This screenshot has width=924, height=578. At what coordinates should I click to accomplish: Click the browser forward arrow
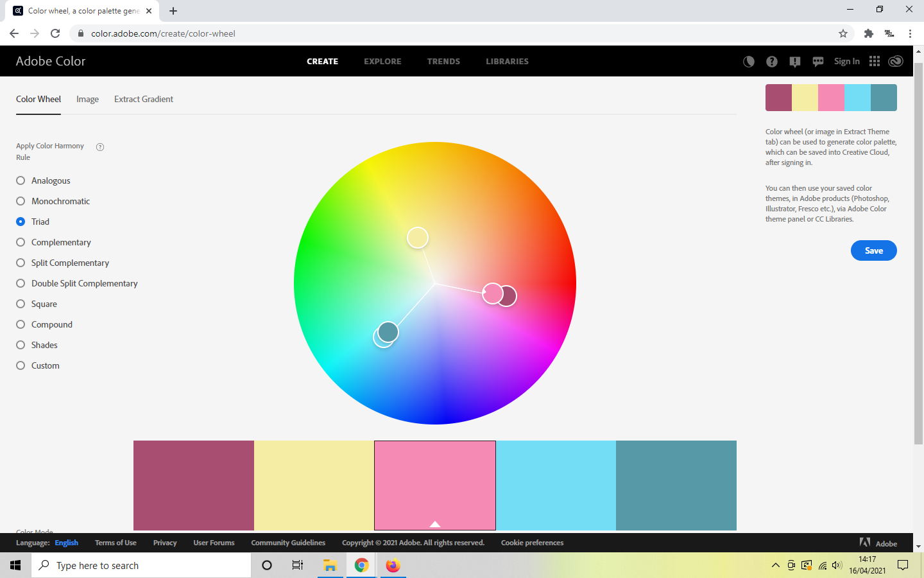click(35, 33)
